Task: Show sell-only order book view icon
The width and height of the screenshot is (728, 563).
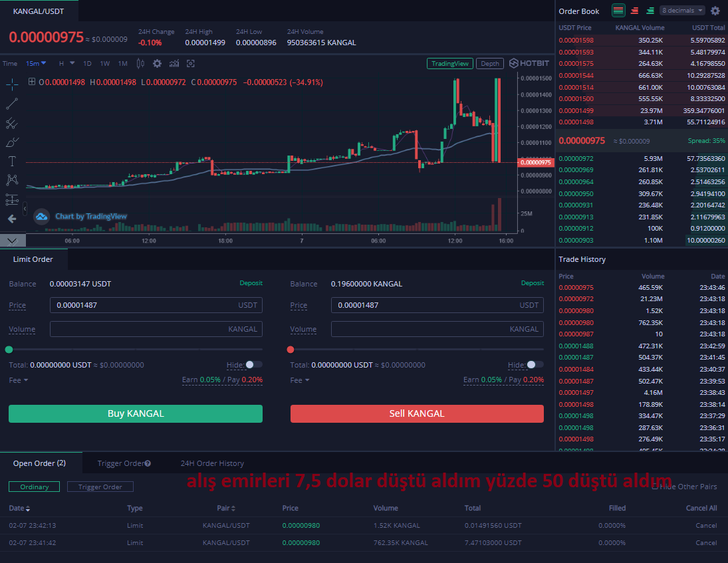Action: tap(634, 10)
